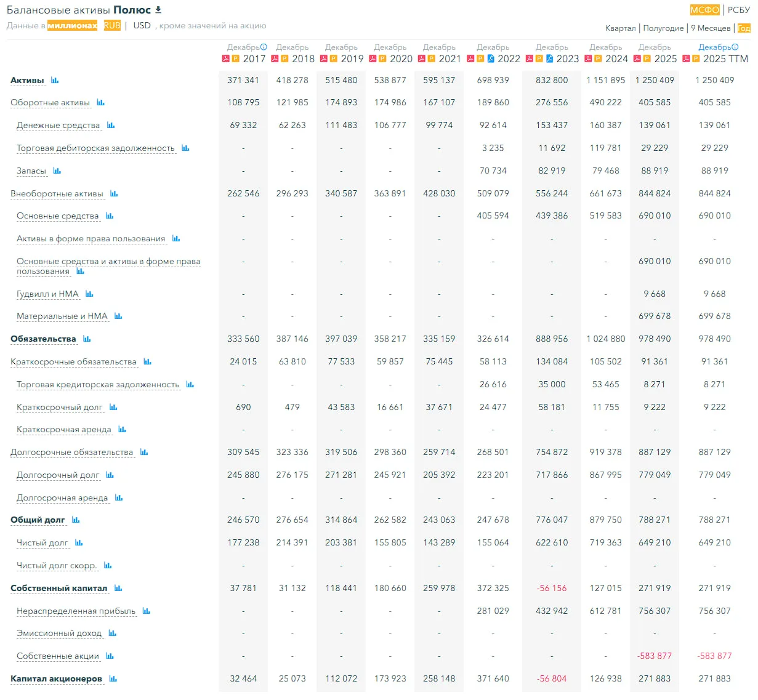Open the Чистый долг metric link

(42, 542)
